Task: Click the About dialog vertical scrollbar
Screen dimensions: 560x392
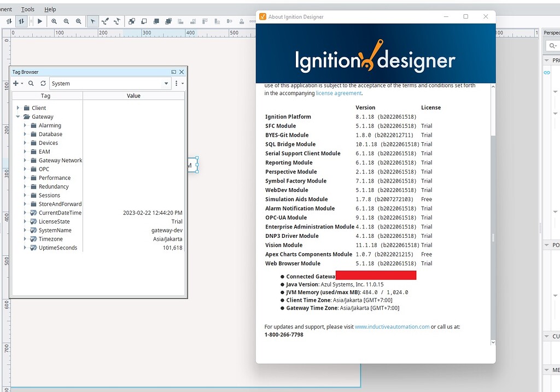Action: [x=493, y=214]
